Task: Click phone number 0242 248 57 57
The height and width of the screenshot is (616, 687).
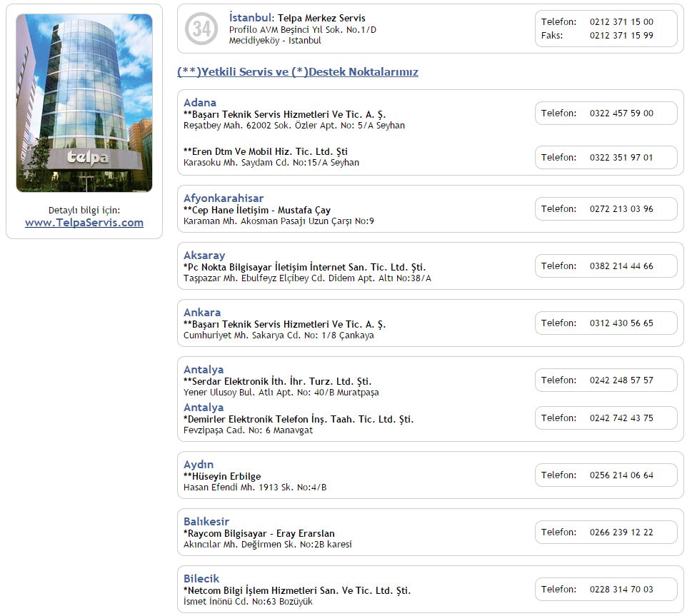Action: pyautogui.click(x=621, y=380)
